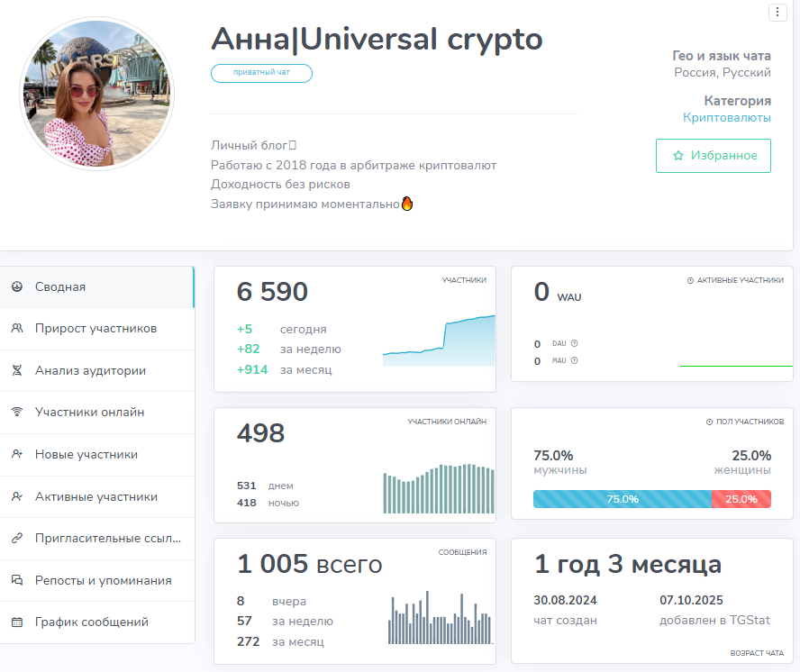800x672 pixels.
Task: Click the green active participants line chart
Action: 736,366
